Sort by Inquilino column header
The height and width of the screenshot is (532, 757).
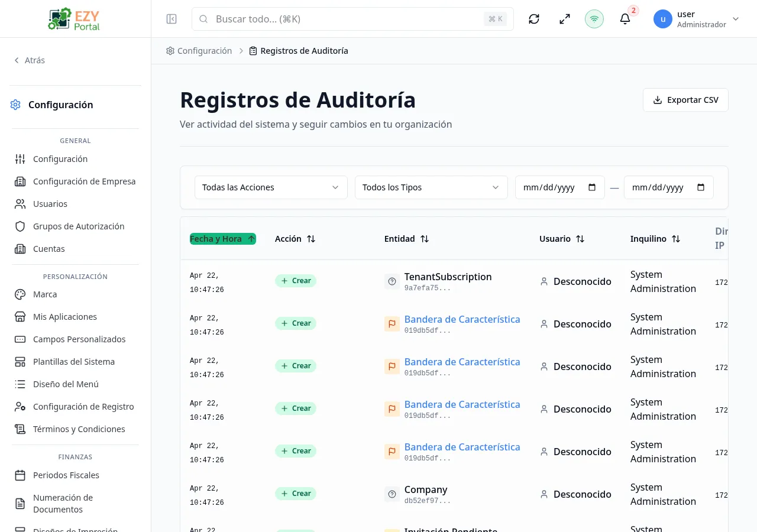click(x=655, y=239)
